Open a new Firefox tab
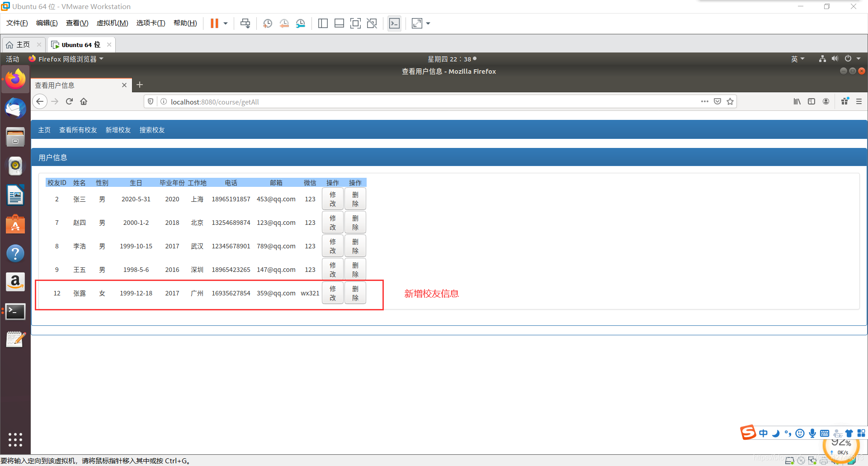The image size is (868, 466). coord(140,85)
